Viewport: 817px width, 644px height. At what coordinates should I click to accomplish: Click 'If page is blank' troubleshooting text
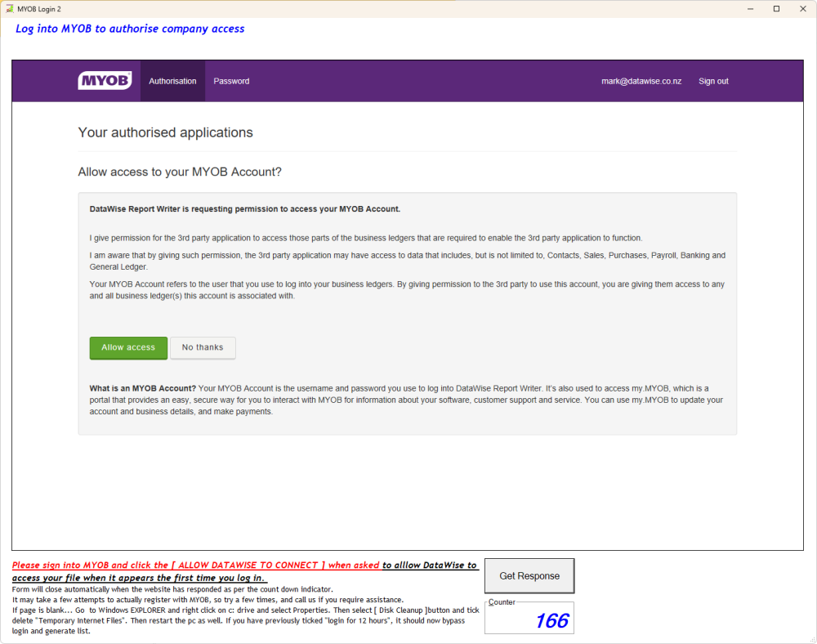click(245, 620)
